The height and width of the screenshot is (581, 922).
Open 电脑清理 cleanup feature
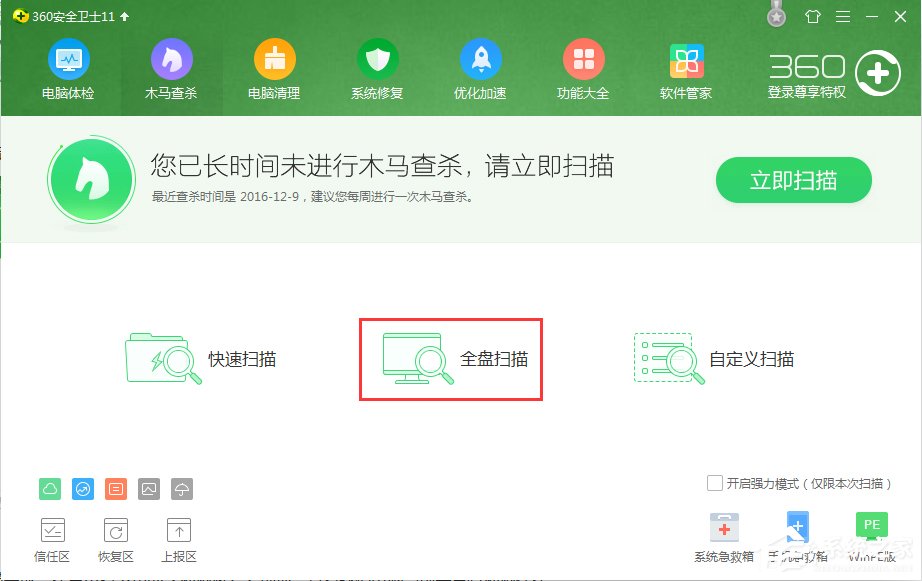[274, 68]
